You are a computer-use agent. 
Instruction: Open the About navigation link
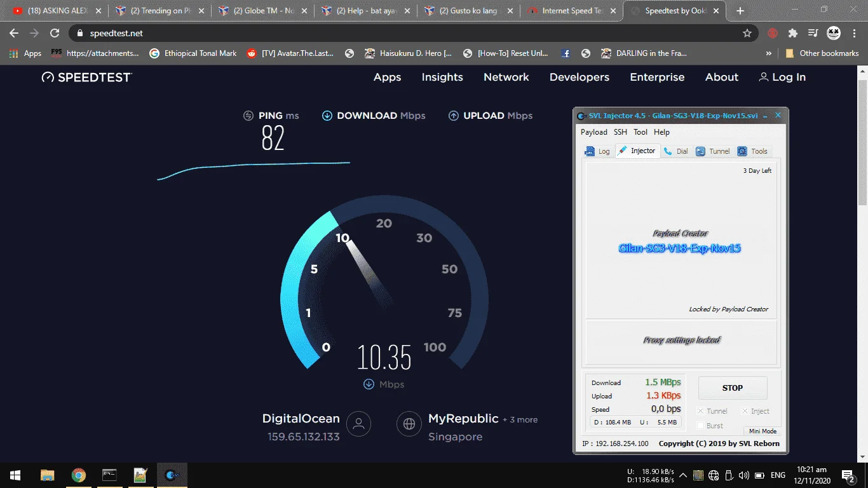722,77
